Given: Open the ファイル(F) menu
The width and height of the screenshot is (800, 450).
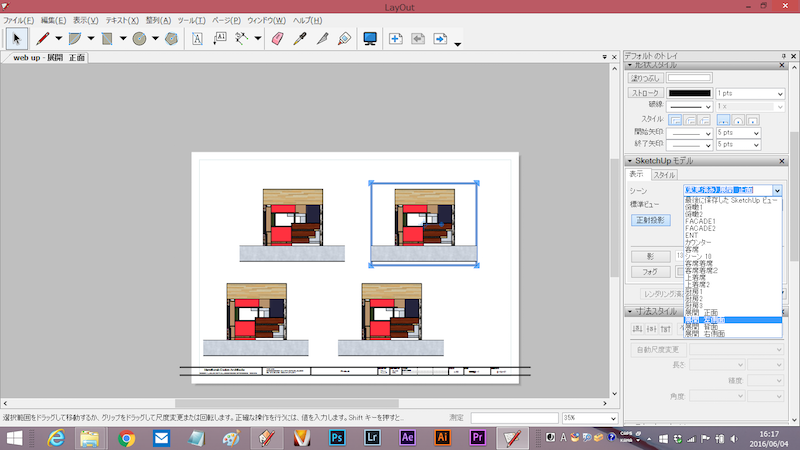Looking at the screenshot, I should click(19, 20).
